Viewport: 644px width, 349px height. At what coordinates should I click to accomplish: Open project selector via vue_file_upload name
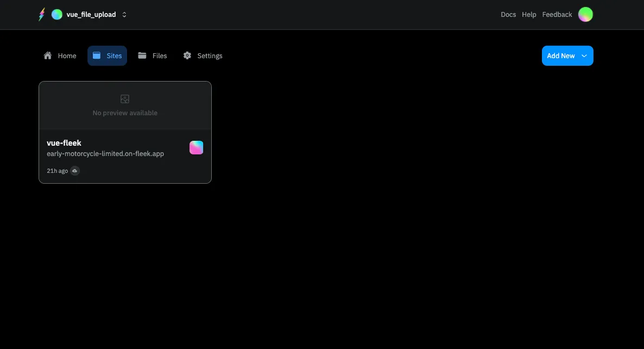click(x=91, y=15)
